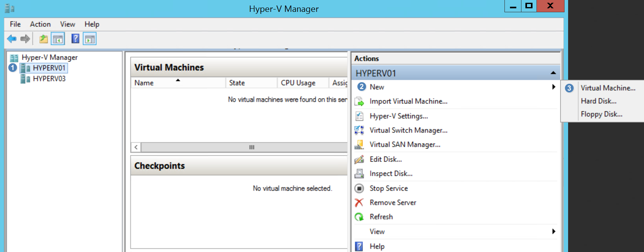Sort by the Name column header
The width and height of the screenshot is (644, 252).
pyautogui.click(x=178, y=83)
